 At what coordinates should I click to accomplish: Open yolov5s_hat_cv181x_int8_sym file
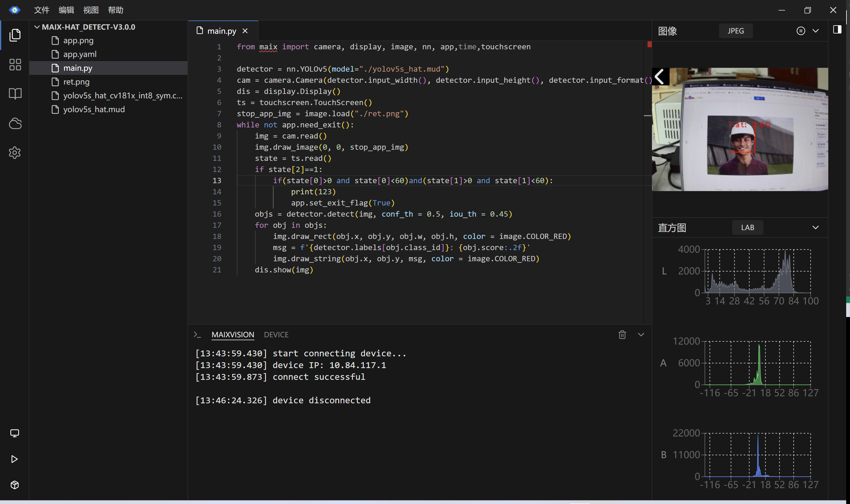tap(108, 96)
